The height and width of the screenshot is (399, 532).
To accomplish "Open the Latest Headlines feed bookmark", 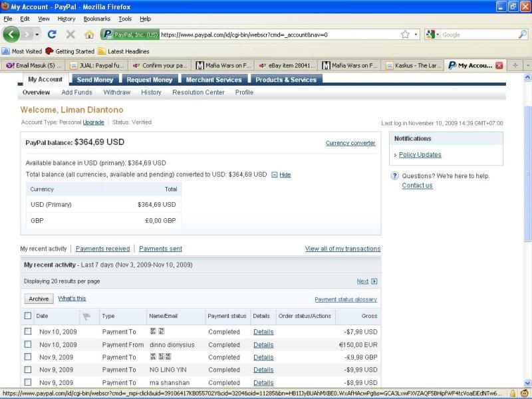I will (x=124, y=51).
